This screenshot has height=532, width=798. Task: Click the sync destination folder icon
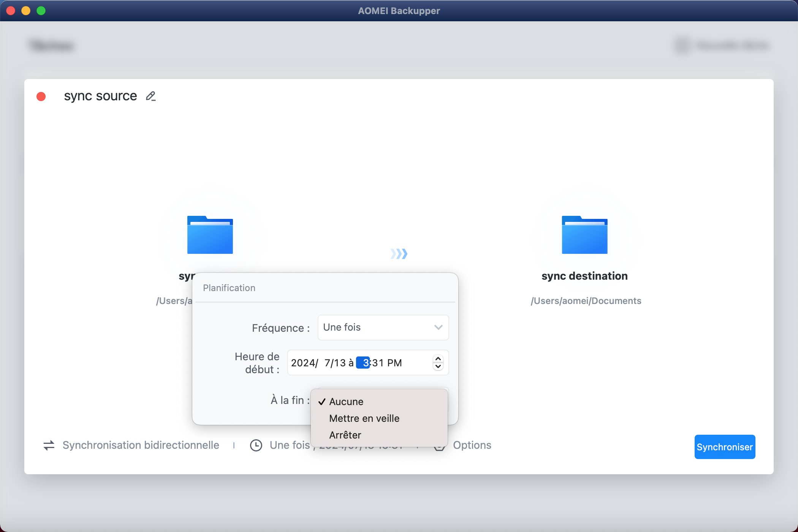point(584,235)
